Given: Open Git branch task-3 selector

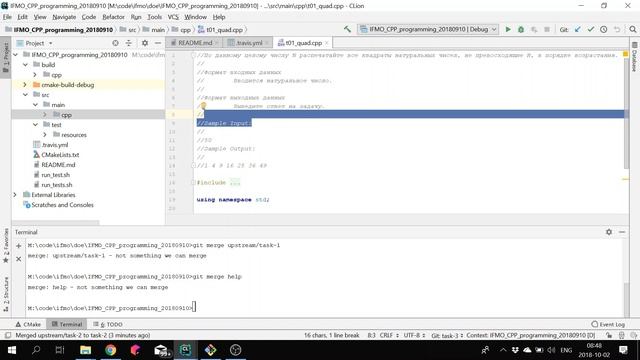Looking at the screenshot, I should tap(447, 335).
